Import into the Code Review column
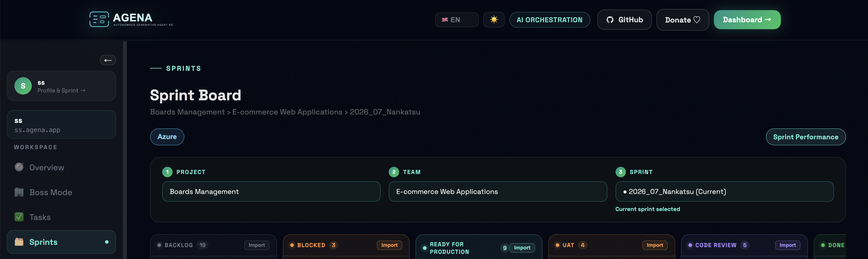 (x=788, y=245)
